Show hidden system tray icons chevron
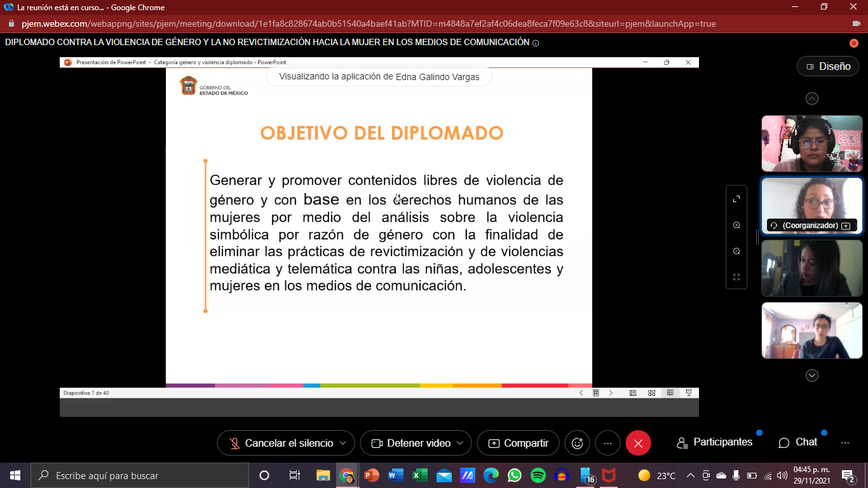 coord(691,475)
